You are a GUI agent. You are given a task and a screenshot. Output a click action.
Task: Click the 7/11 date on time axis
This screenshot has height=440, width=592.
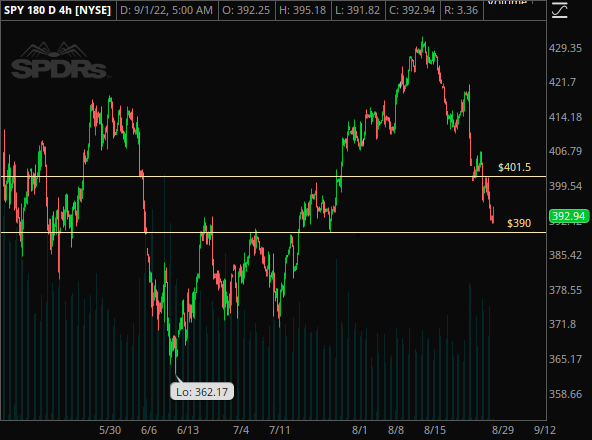click(279, 430)
